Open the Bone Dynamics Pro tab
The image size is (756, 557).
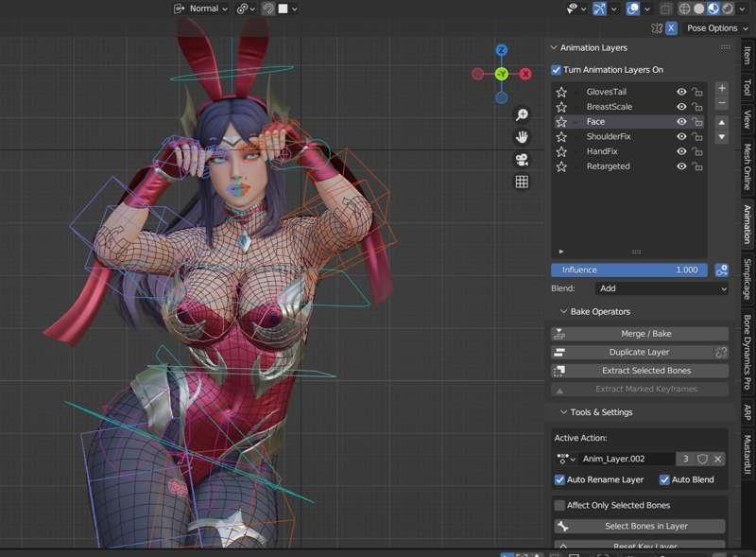pyautogui.click(x=747, y=352)
